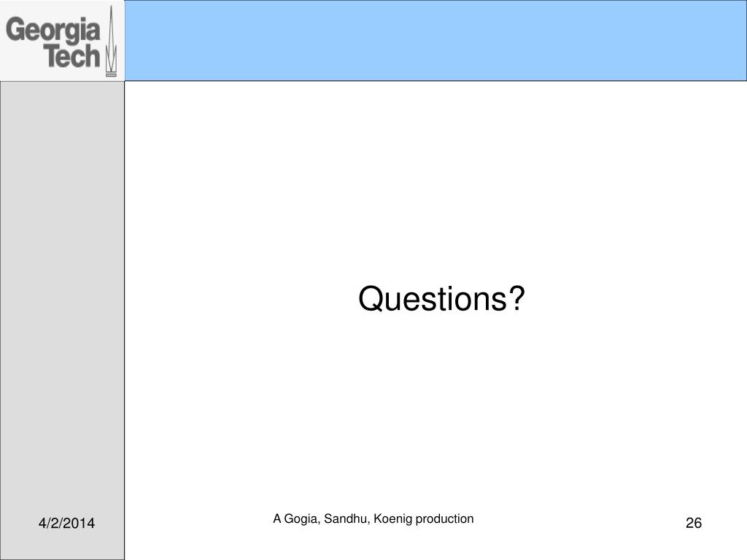Screen dimensions: 747x560
Task: Click the Georgia Tech logo
Action: coord(61,41)
